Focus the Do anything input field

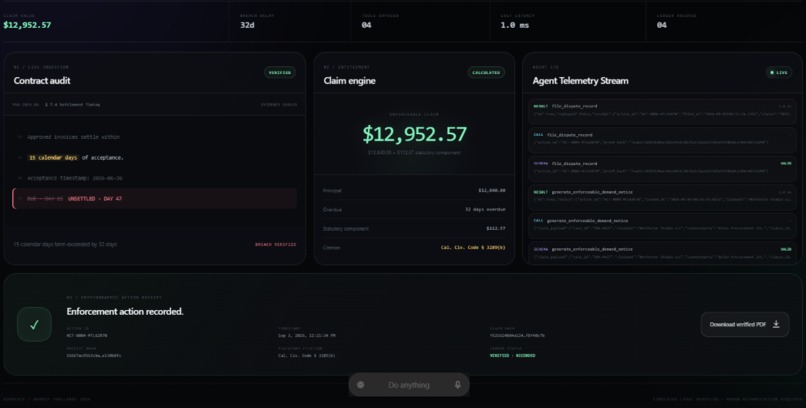(409, 385)
